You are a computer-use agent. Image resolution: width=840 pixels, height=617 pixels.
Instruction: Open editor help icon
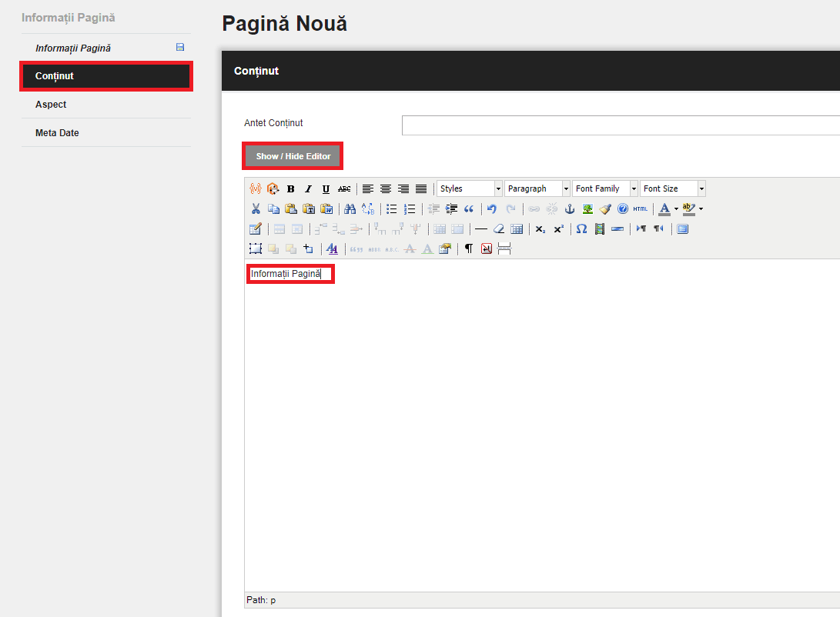tap(623, 208)
